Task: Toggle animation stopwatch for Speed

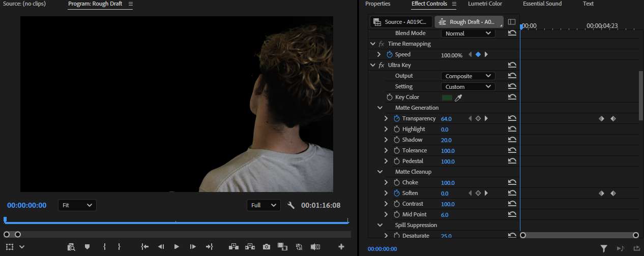Action: coord(390,54)
